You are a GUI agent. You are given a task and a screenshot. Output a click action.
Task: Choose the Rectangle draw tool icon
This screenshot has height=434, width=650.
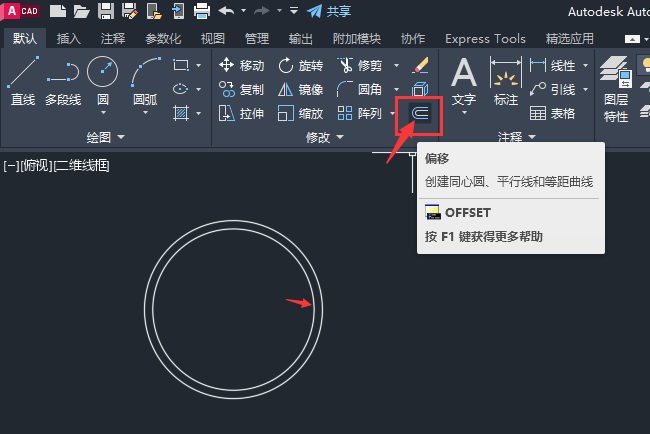click(181, 65)
